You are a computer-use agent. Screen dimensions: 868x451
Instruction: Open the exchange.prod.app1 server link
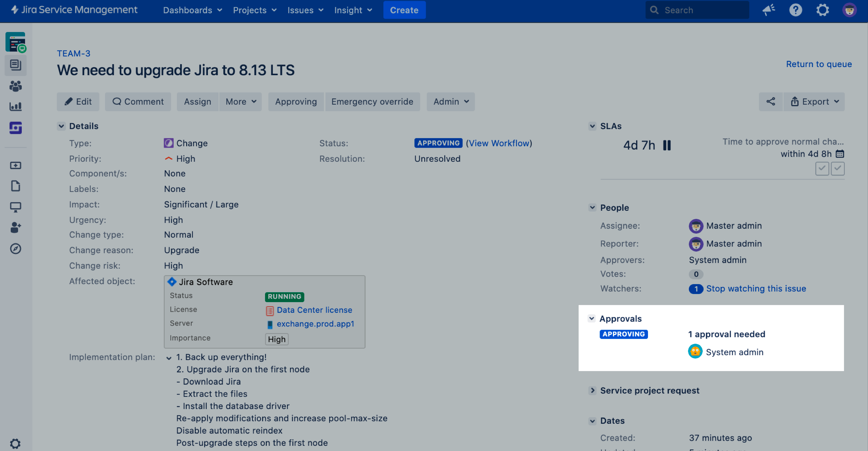coord(316,324)
